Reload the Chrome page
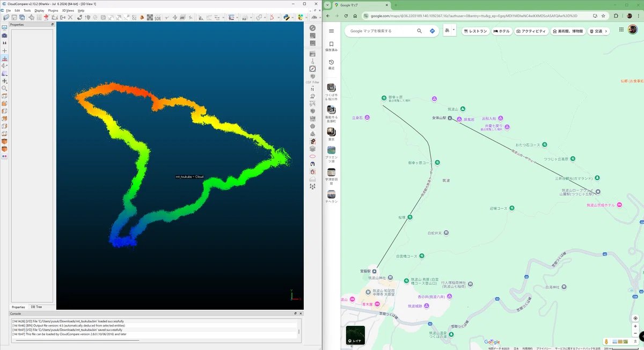 coord(346,16)
